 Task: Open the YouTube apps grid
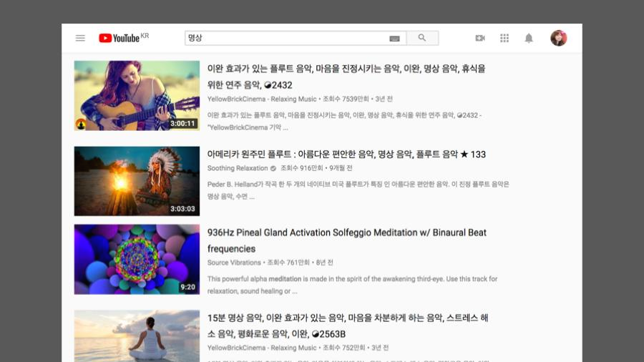[x=504, y=38]
